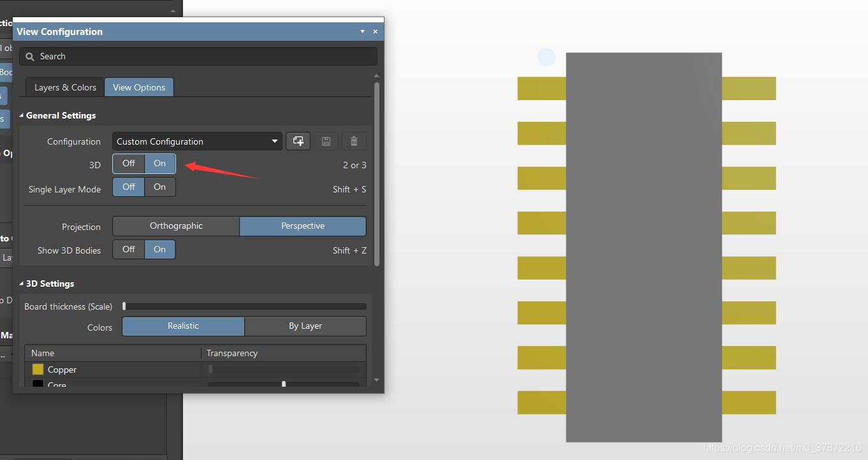868x460 pixels.
Task: Click the search magnifier icon
Action: 29,57
